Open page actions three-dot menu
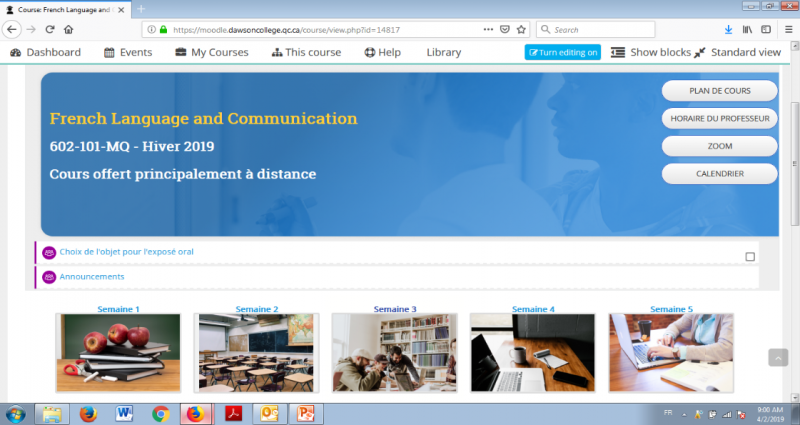Viewport: 800px width, 425px height. click(x=488, y=30)
